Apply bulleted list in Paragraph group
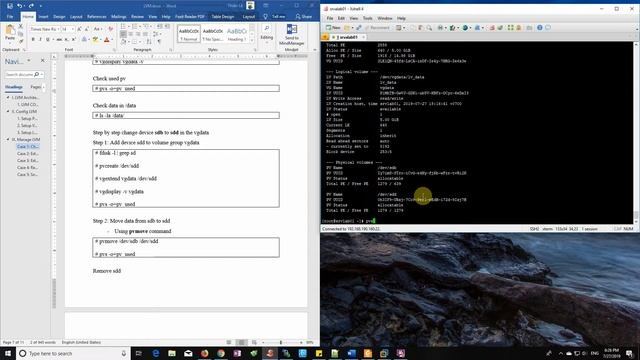The width and height of the screenshot is (640, 360). 124,27
